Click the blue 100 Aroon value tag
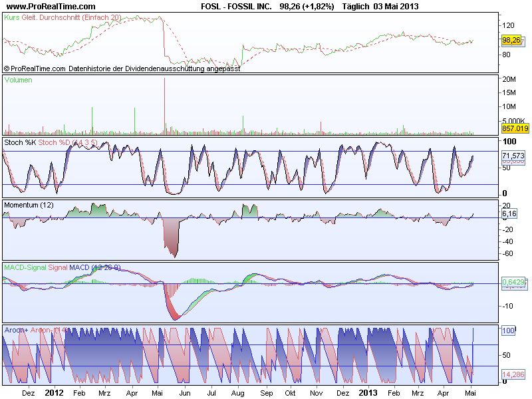532x399 pixels. click(x=508, y=331)
